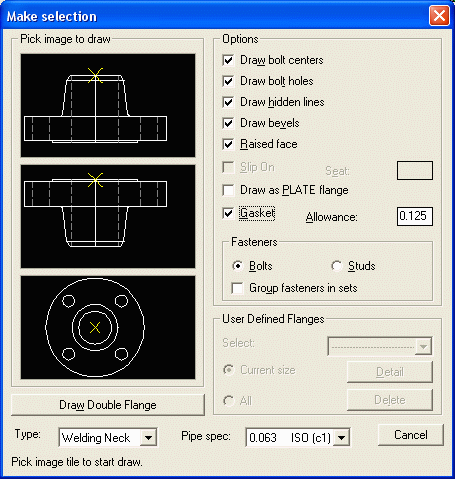Enable Group fasteners in sets
Screen dimensions: 455x479
click(x=237, y=288)
